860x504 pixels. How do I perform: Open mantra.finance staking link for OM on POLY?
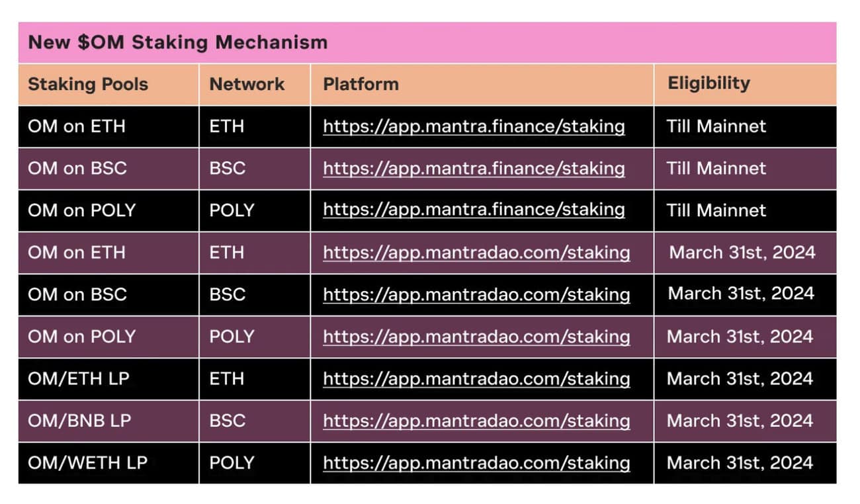pos(474,210)
